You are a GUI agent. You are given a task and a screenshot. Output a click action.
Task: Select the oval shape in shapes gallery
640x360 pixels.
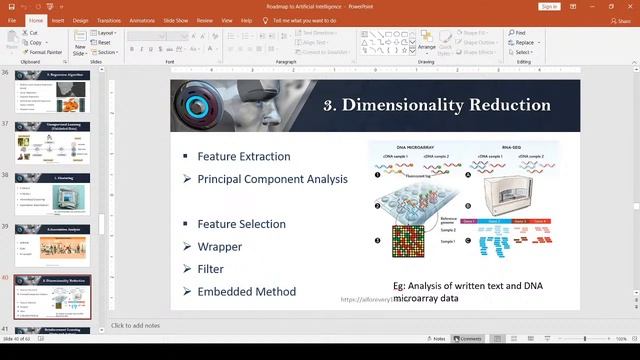pos(396,34)
